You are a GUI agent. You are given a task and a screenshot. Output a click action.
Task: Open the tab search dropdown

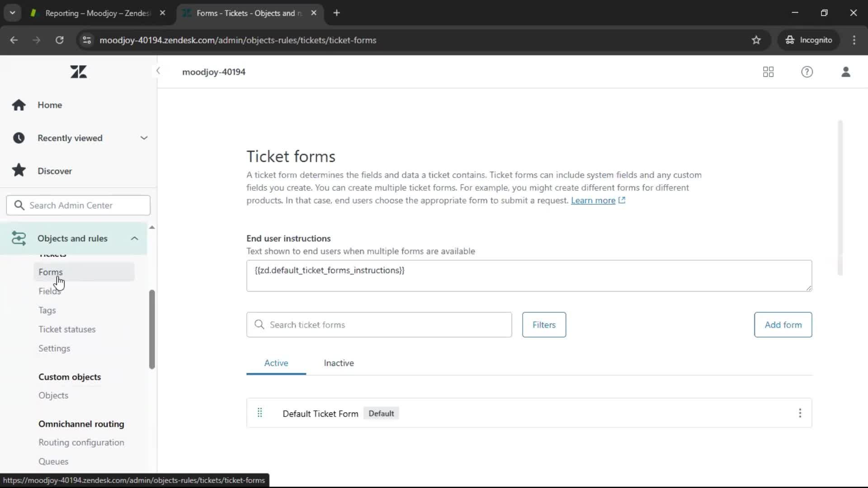(13, 13)
